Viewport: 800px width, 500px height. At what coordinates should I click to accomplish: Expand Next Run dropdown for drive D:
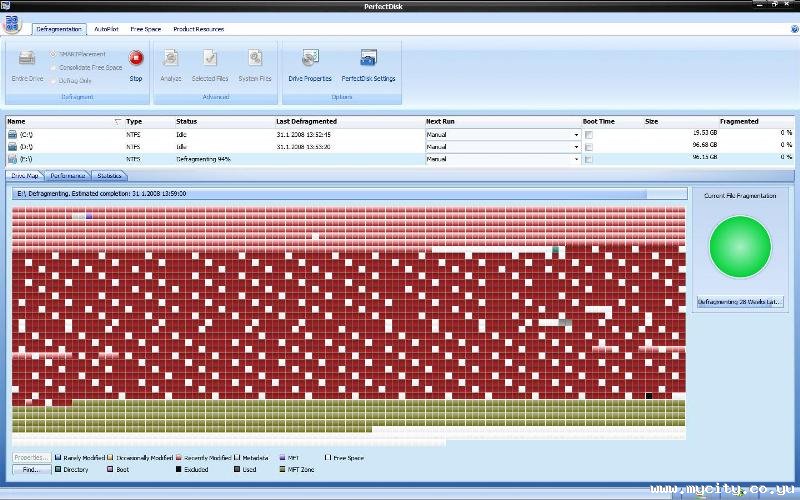tap(576, 146)
